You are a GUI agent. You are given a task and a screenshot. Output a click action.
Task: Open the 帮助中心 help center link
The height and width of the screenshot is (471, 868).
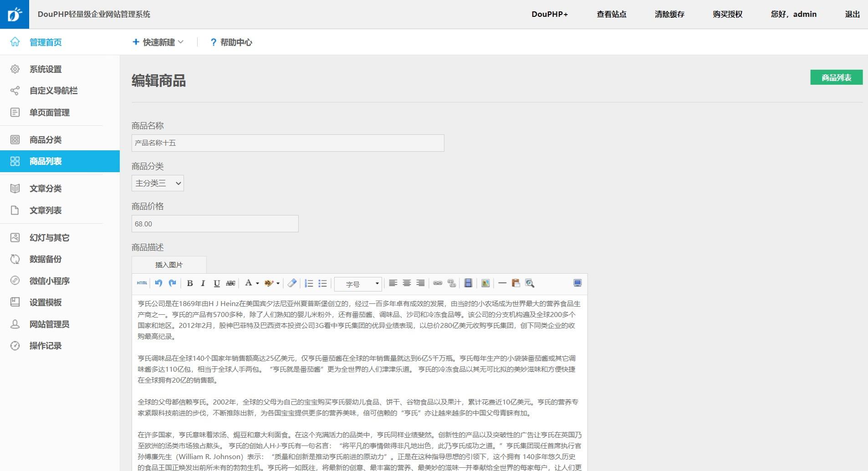[x=231, y=42]
